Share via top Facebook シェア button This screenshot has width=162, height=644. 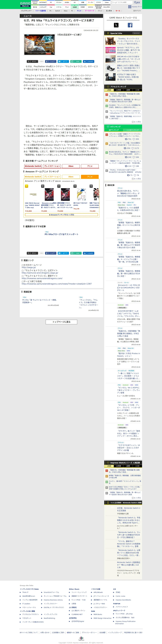pyautogui.click(x=50, y=61)
